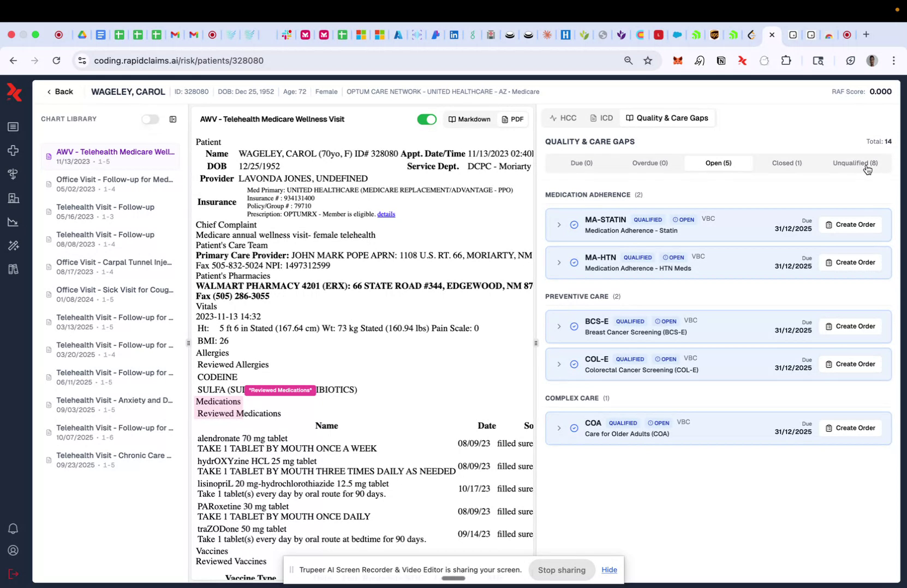
Task: Click the magic wand AI icon in sidebar
Action: 13,245
